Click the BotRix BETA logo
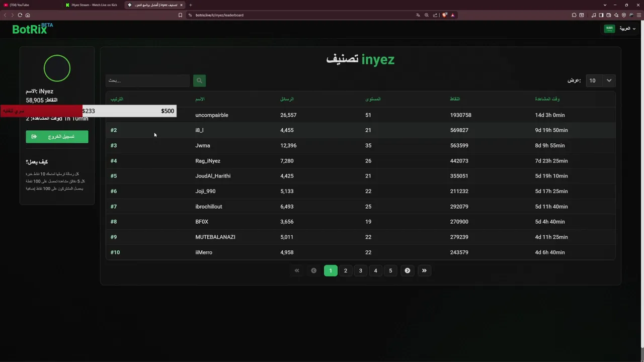The image size is (644, 362). 32,29
